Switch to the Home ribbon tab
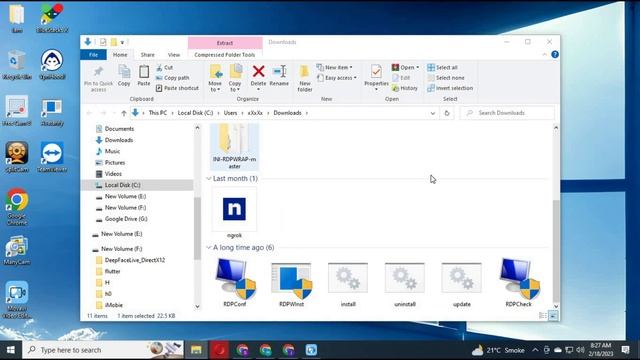640x360 pixels. click(x=120, y=55)
